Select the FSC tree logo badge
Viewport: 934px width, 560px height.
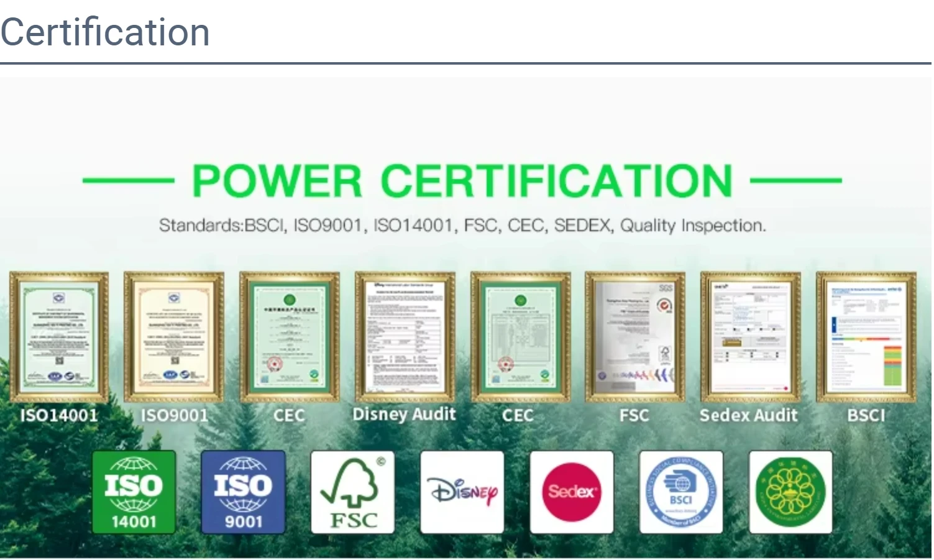click(x=352, y=492)
